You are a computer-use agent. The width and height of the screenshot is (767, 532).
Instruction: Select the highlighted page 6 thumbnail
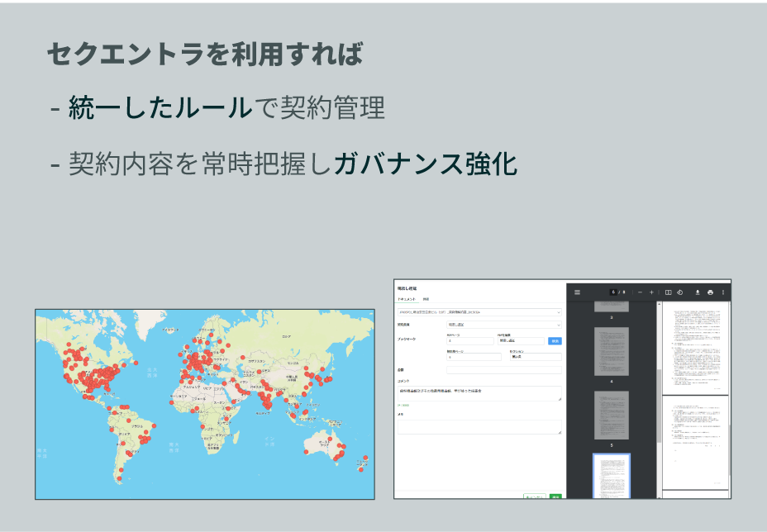tap(612, 477)
